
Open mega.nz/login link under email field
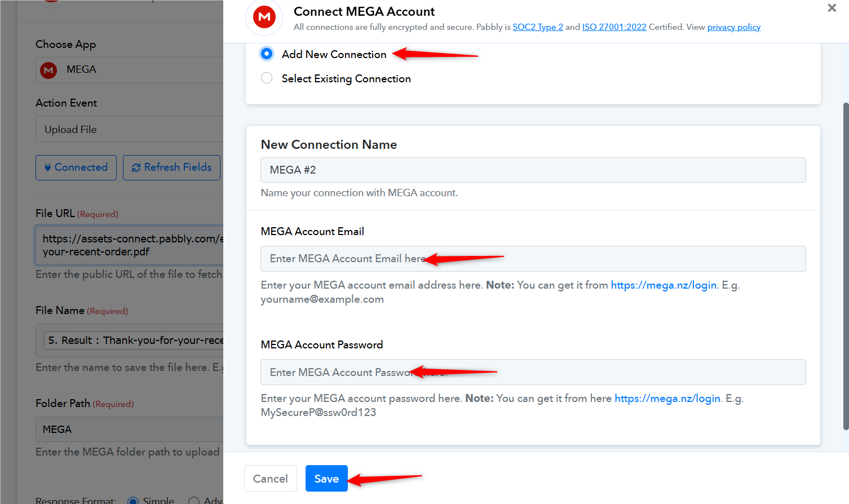point(664,285)
